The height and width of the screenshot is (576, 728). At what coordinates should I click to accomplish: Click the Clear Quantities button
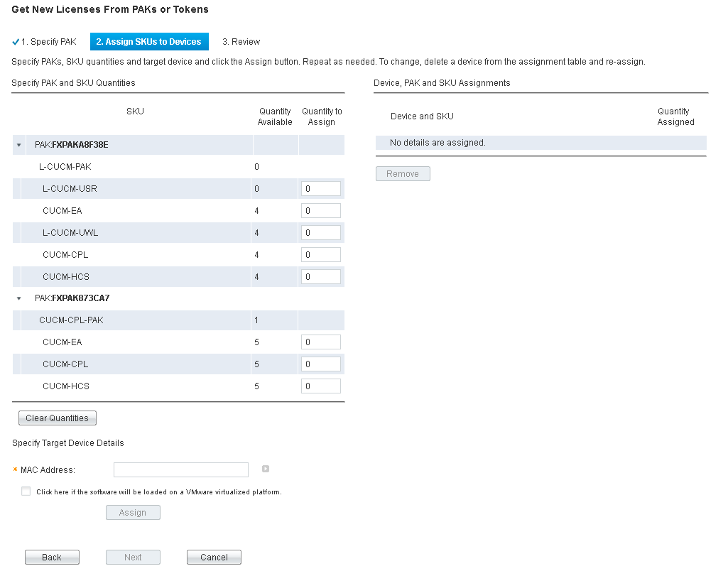pos(57,418)
